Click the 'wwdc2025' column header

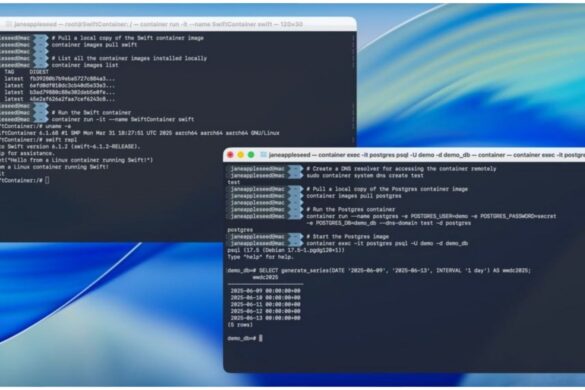point(265,277)
